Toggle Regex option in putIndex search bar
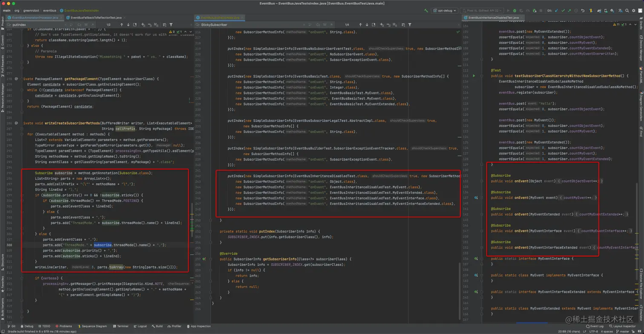The width and height of the screenshot is (644, 334). tap(92, 25)
